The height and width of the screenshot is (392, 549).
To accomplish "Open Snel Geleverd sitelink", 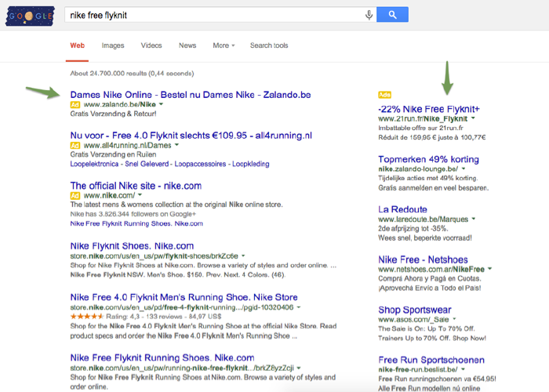I will coord(147,164).
